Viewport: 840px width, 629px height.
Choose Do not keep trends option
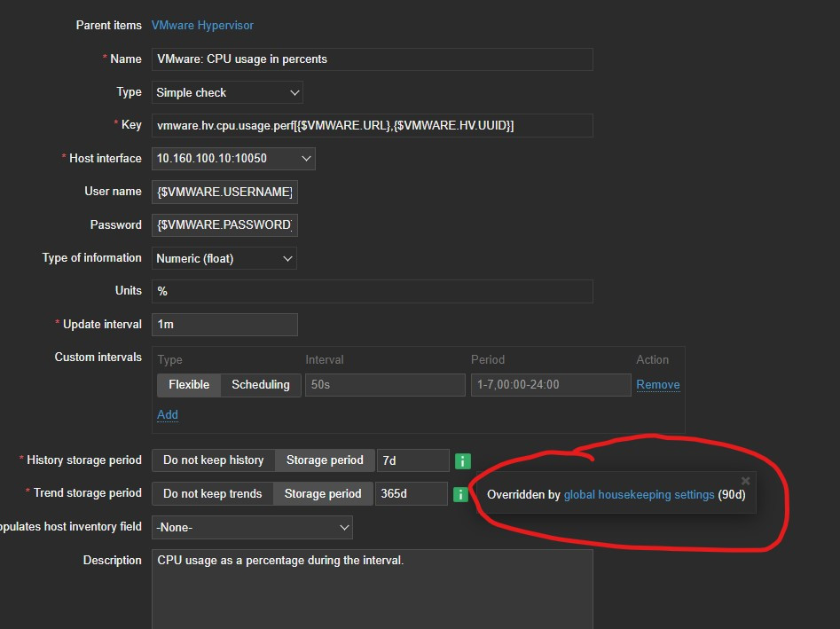pyautogui.click(x=212, y=494)
